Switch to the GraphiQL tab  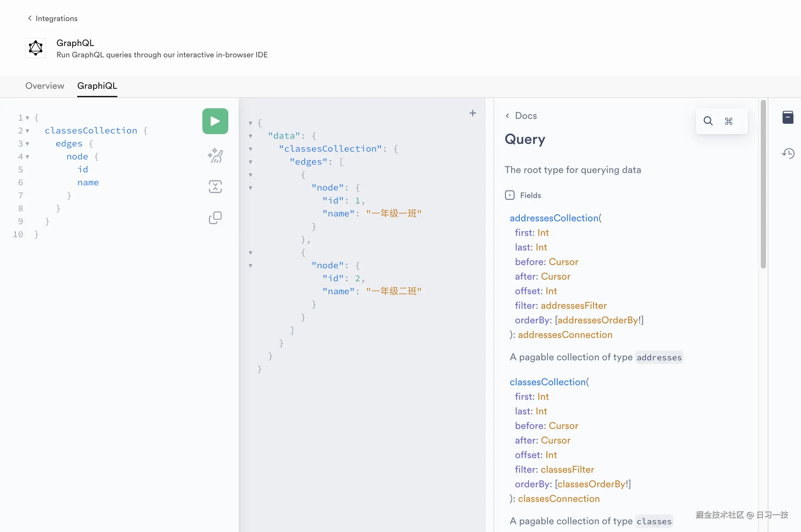(97, 86)
